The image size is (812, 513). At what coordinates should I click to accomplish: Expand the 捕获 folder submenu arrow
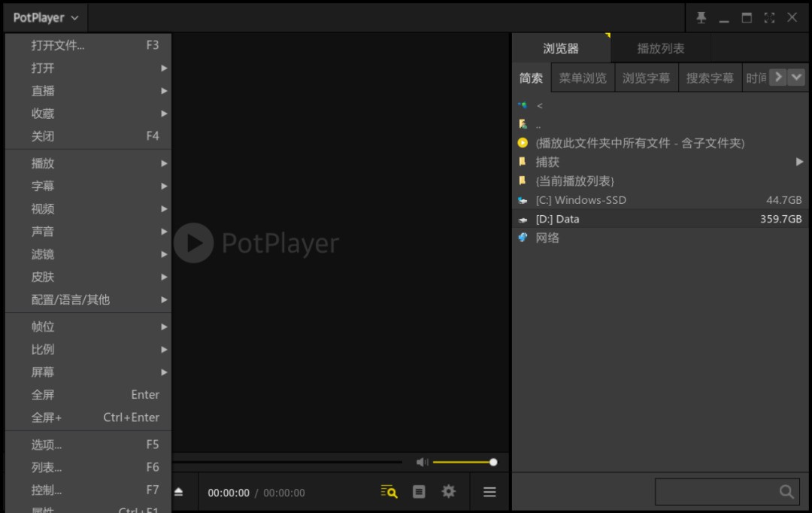(799, 162)
